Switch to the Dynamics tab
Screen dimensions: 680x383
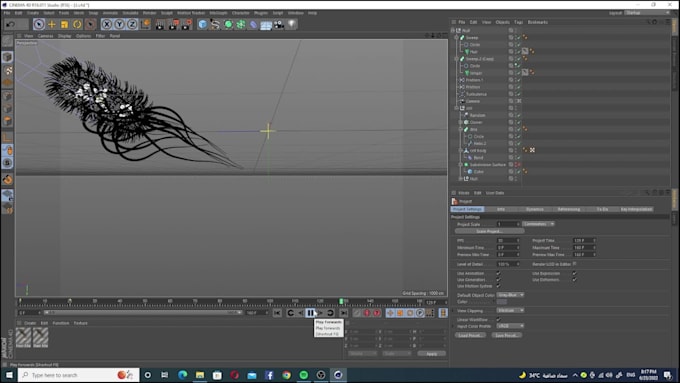point(534,209)
